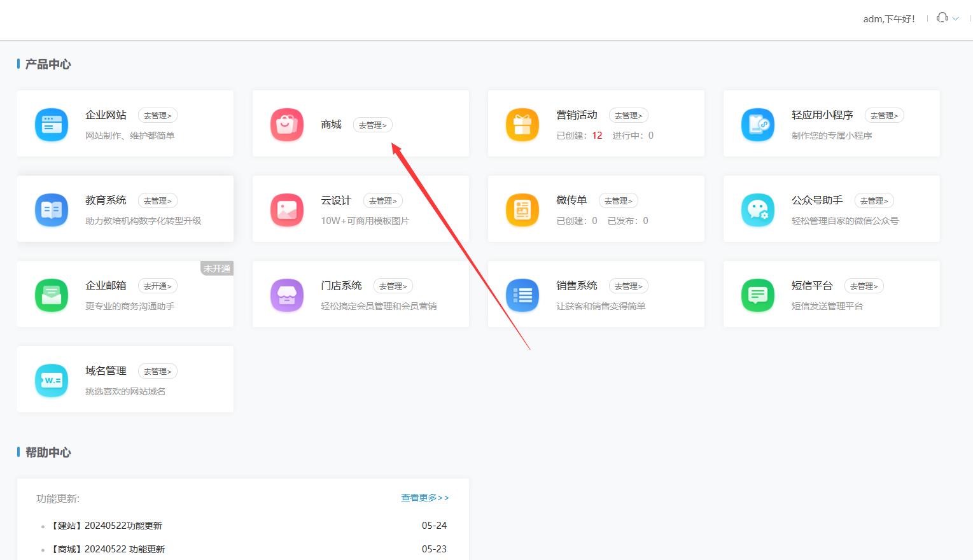Open the 微传单 flyer icon
Image resolution: width=973 pixels, height=560 pixels.
522,210
